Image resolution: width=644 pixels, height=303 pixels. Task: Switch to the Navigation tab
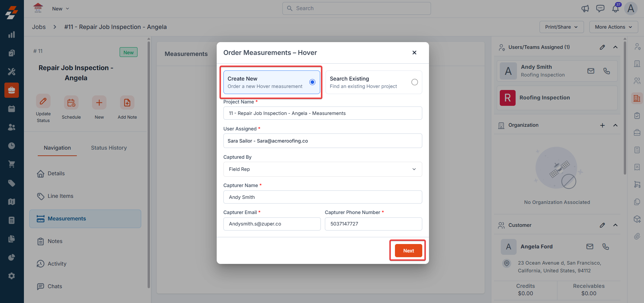click(57, 148)
